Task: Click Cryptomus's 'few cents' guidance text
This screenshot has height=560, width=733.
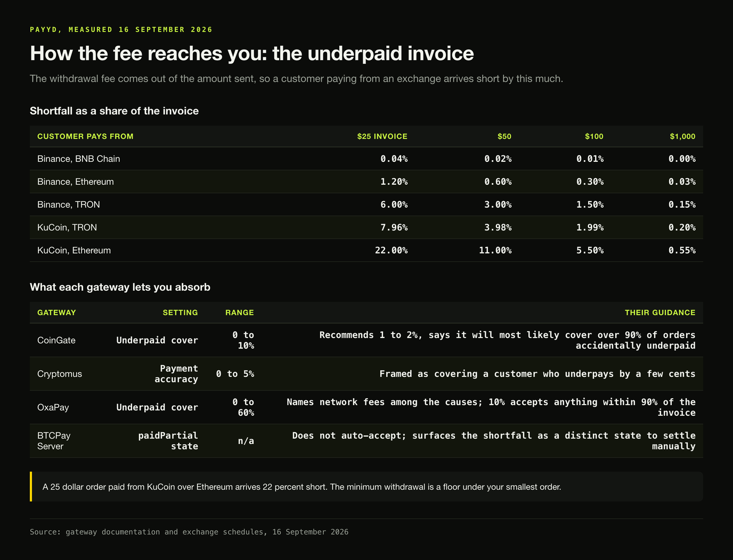Action: (x=537, y=374)
